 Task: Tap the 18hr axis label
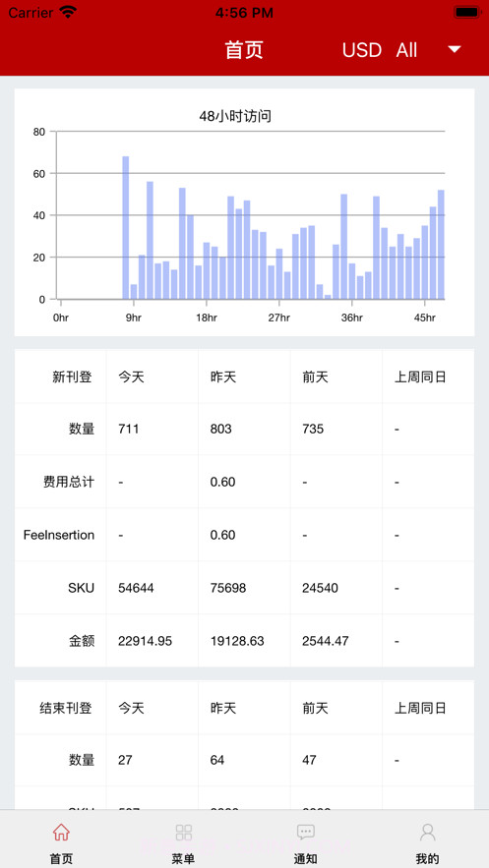pos(206,318)
